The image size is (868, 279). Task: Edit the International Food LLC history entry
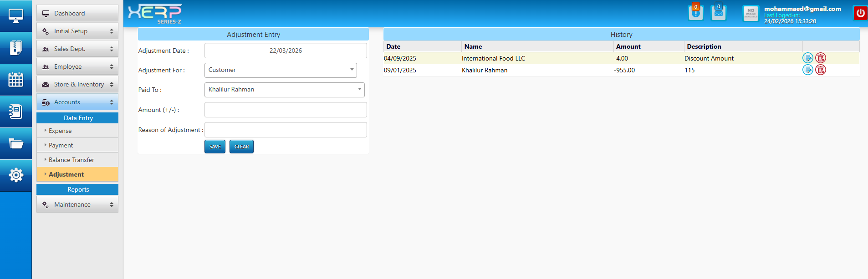pos(807,58)
